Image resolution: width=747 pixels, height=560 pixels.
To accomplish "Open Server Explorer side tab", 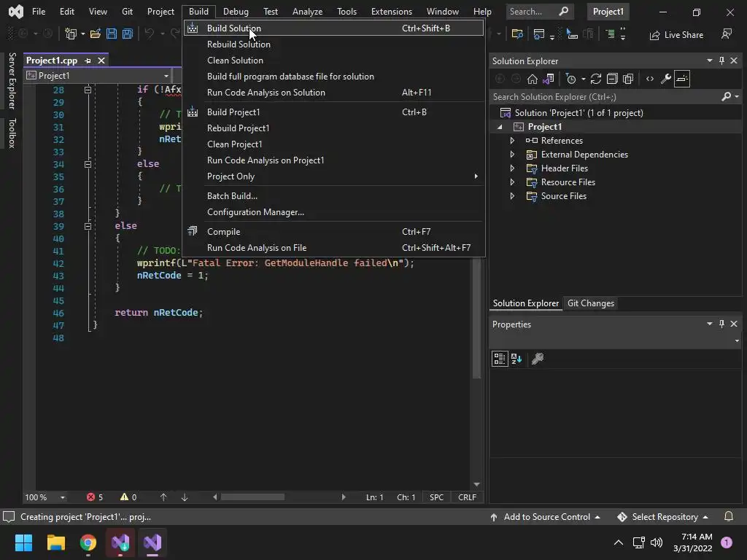I will click(12, 81).
